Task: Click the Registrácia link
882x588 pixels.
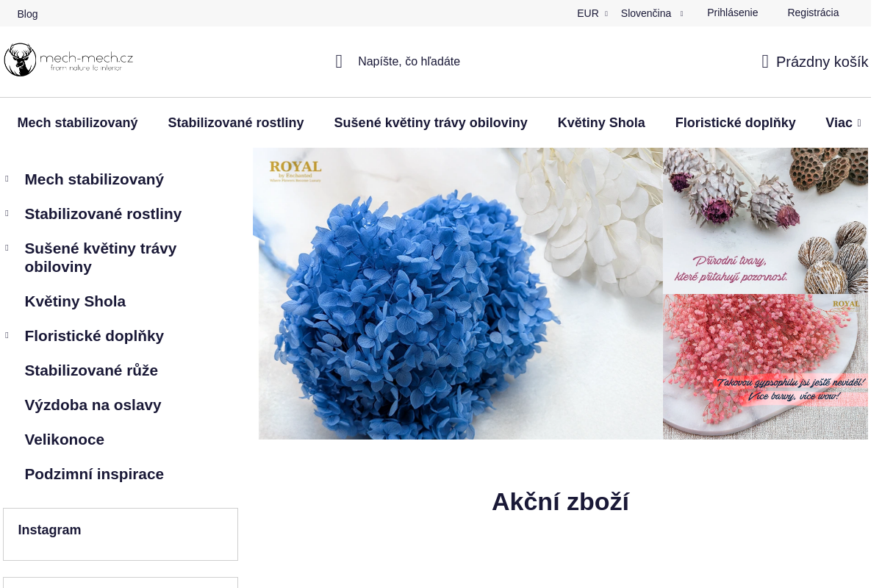Action: [x=813, y=12]
